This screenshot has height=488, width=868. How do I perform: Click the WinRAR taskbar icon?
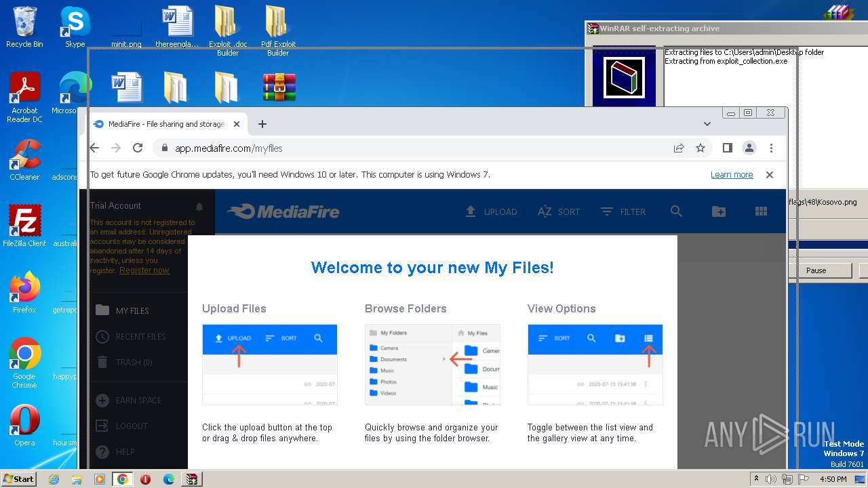click(192, 479)
